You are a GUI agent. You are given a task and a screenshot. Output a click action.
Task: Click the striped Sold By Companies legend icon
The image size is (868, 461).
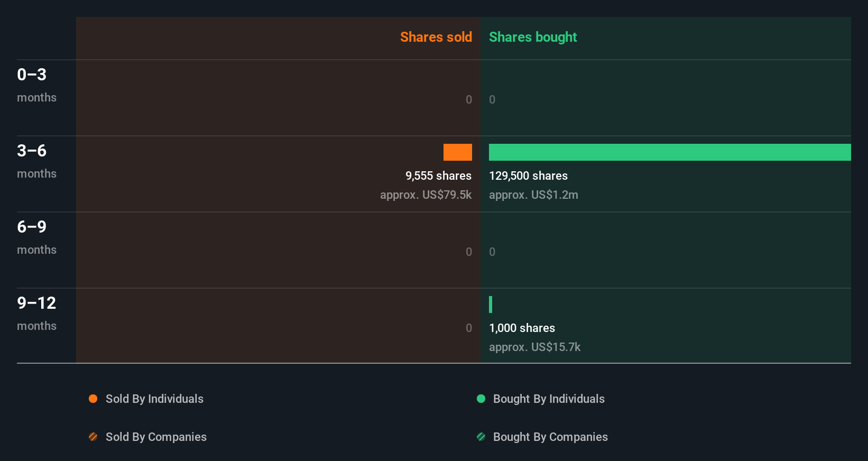pyautogui.click(x=93, y=437)
